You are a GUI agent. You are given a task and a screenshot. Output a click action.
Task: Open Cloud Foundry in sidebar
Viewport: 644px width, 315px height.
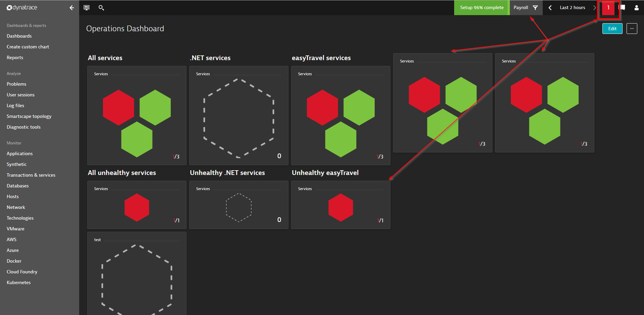pyautogui.click(x=22, y=272)
